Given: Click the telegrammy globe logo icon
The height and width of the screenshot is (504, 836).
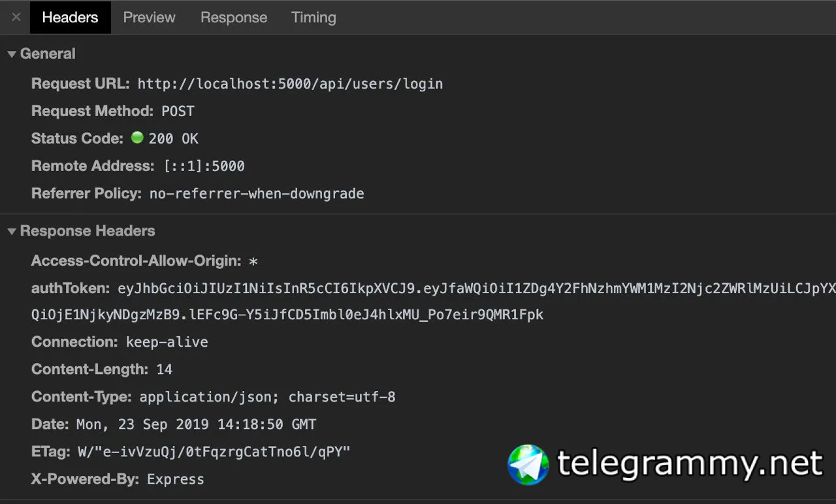Looking at the screenshot, I should click(528, 464).
